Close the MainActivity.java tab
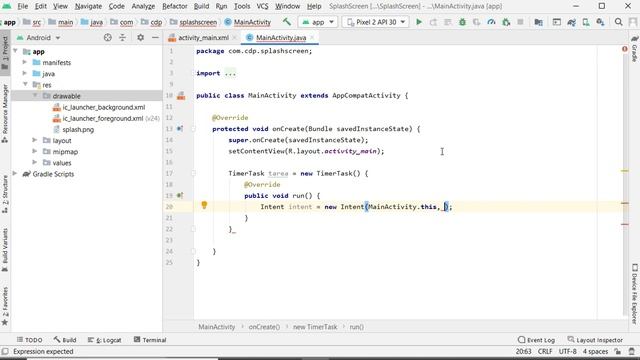 (x=312, y=38)
